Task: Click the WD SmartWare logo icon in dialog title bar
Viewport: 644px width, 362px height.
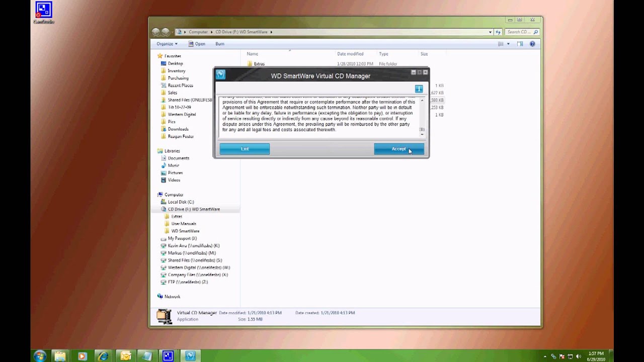Action: point(220,75)
